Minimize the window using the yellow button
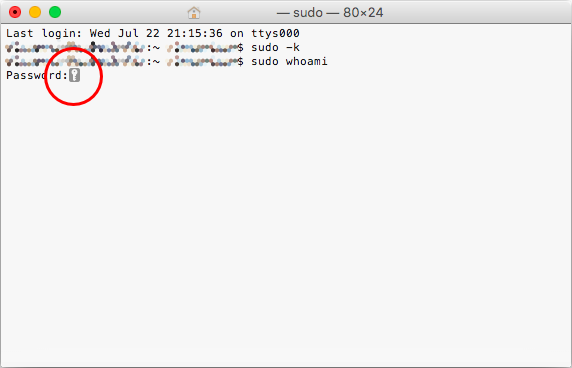The height and width of the screenshot is (368, 572). click(x=35, y=12)
